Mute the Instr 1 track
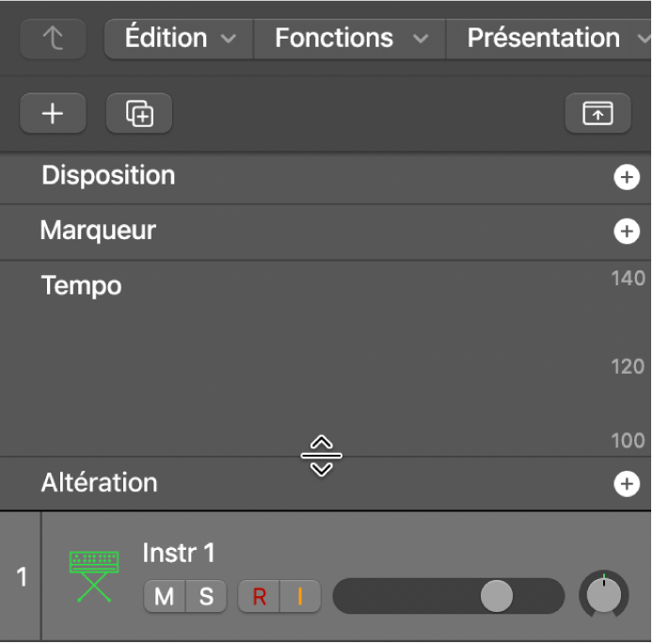 pos(165,596)
